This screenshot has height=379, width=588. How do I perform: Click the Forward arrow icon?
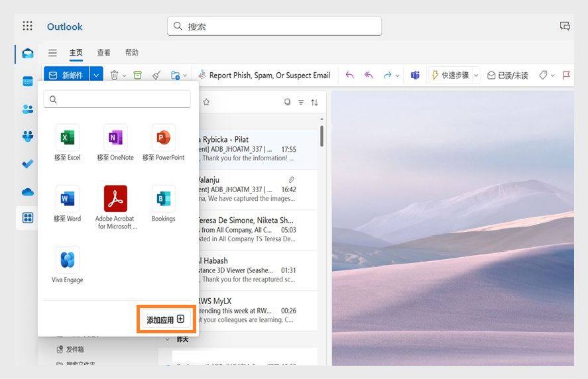(x=387, y=76)
